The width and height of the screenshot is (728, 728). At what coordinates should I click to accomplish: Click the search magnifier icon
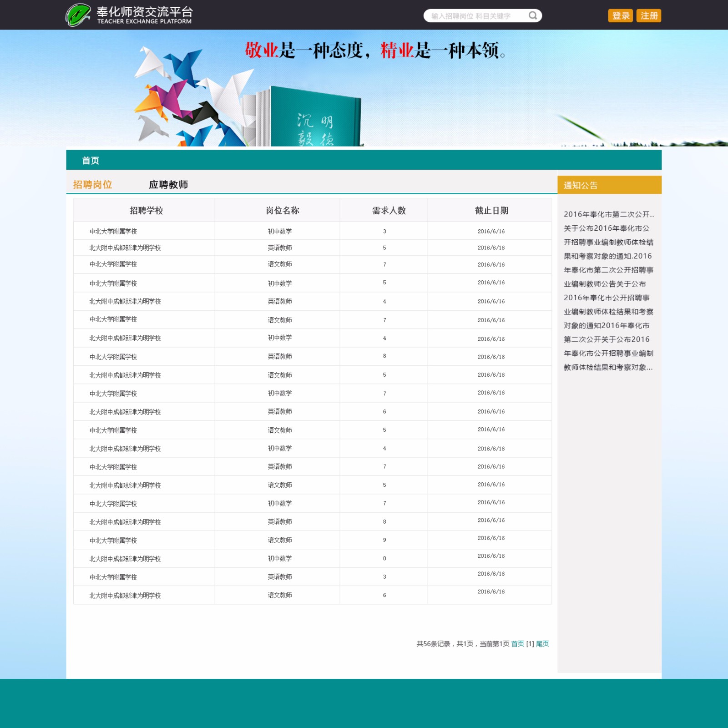pos(532,16)
